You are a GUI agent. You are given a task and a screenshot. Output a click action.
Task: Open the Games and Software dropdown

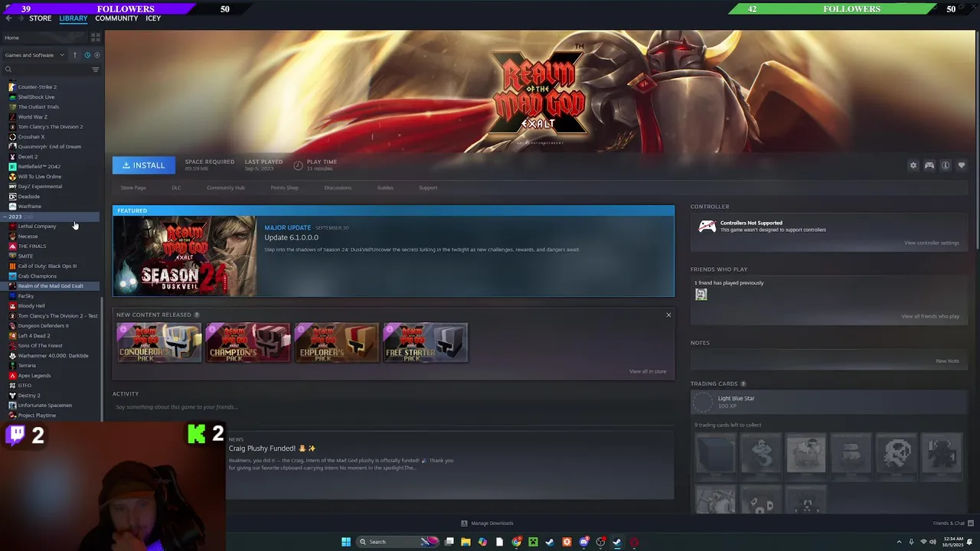point(34,55)
